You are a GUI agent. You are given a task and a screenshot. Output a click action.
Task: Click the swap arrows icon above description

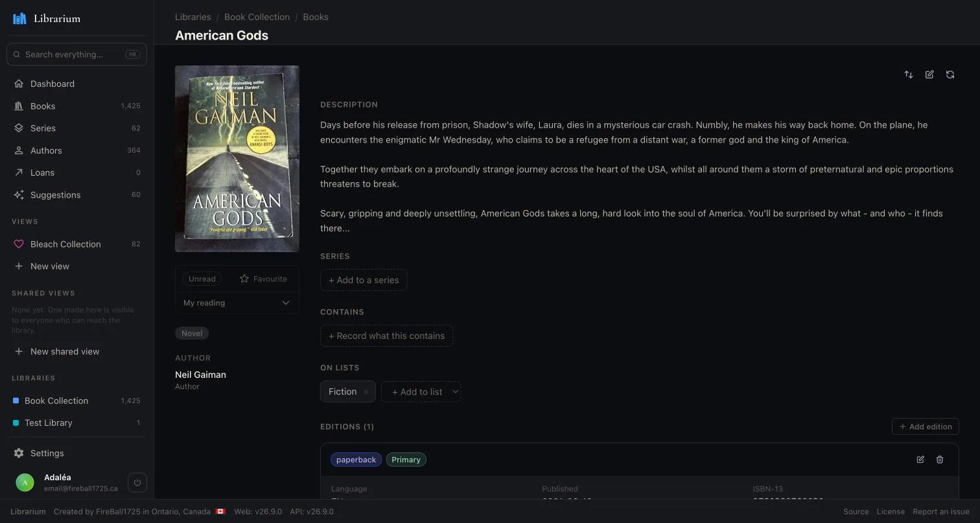click(x=909, y=75)
